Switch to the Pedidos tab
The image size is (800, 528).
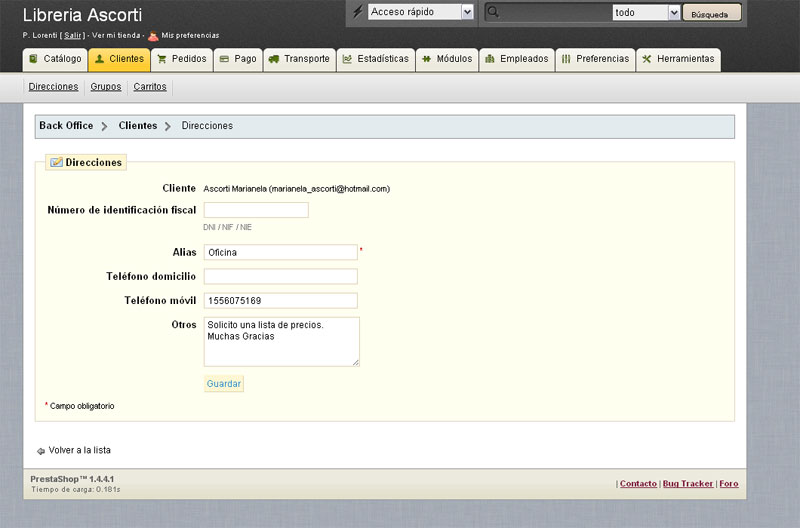182,59
